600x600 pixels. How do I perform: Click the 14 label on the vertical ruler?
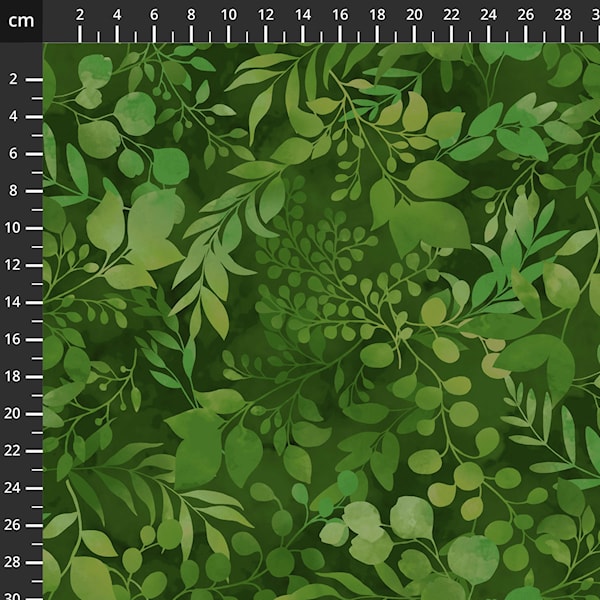[12, 302]
